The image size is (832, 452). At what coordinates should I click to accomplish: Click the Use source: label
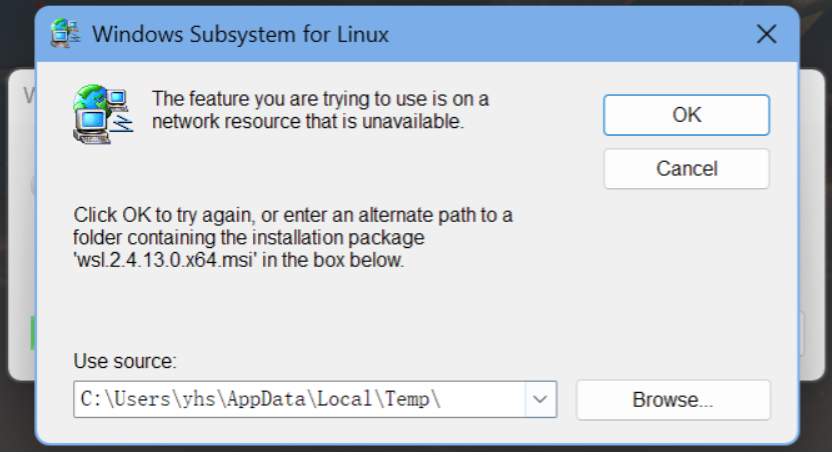[125, 361]
